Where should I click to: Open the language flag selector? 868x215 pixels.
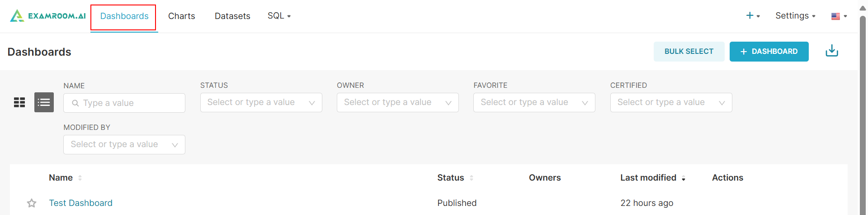(x=839, y=16)
